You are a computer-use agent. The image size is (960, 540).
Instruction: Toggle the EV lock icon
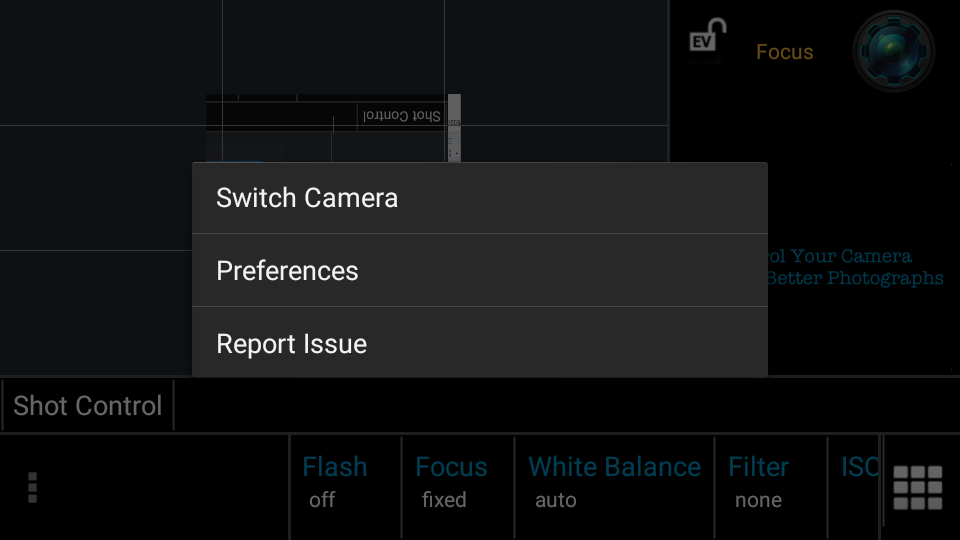708,42
